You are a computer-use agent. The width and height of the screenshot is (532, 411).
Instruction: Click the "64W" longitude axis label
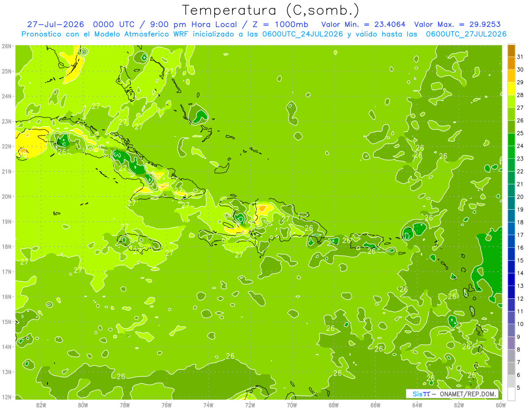417,405
